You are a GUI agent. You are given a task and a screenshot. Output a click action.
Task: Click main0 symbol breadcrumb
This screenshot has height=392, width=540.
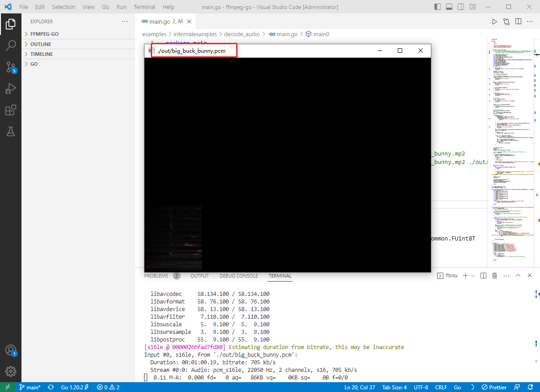317,34
